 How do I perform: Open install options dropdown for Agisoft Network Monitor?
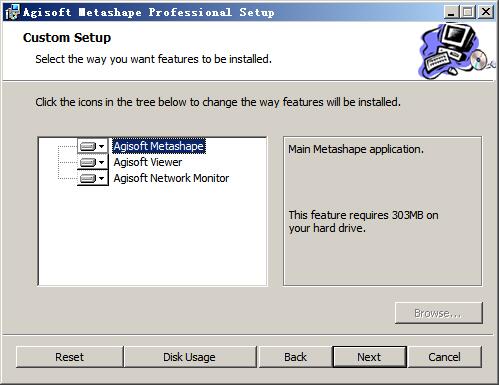click(x=93, y=178)
